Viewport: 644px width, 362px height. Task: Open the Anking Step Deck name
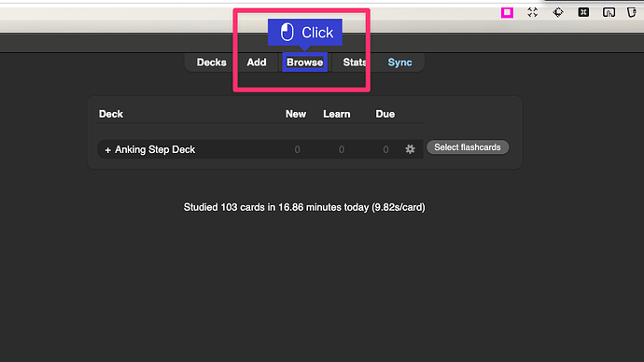pyautogui.click(x=155, y=150)
